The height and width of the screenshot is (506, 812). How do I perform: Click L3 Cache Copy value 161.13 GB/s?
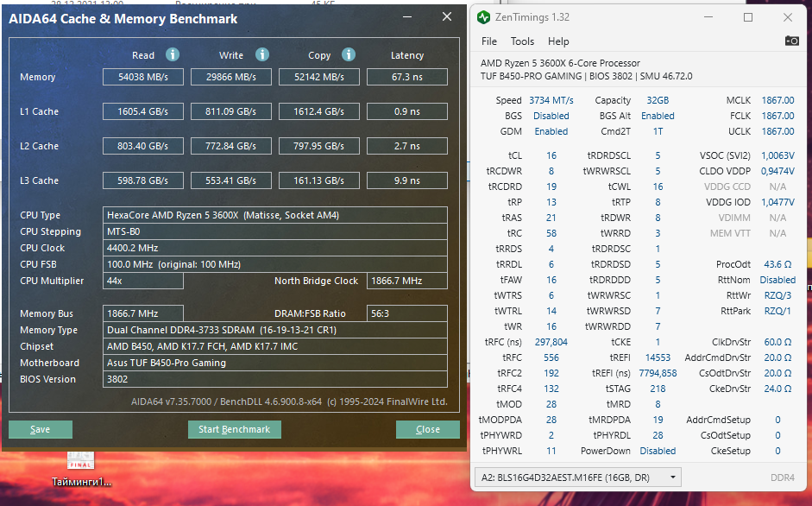[x=319, y=180]
